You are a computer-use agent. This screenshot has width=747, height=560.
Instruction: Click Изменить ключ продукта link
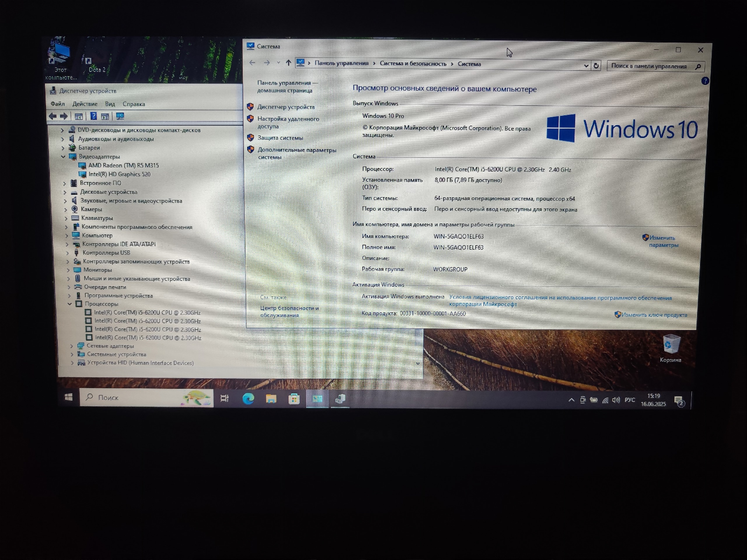[654, 315]
